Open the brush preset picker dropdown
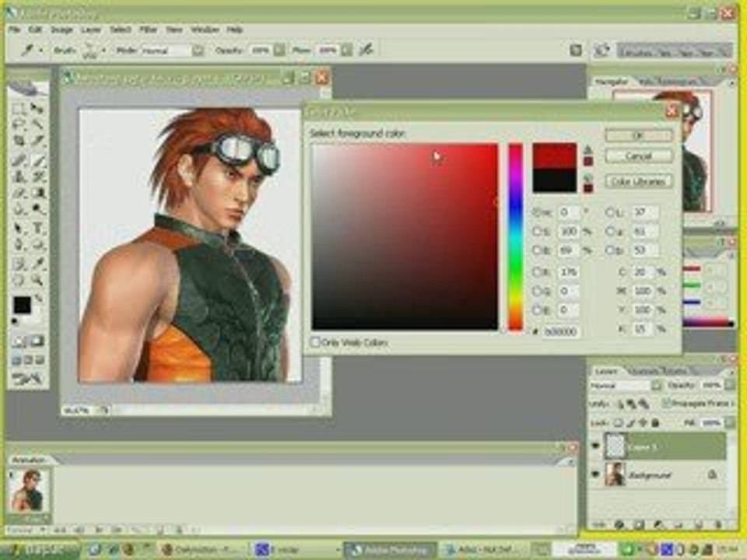Image resolution: width=747 pixels, height=560 pixels. pyautogui.click(x=103, y=50)
